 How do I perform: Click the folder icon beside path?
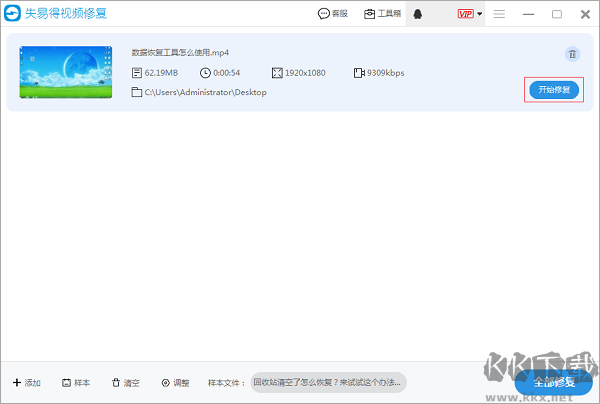(x=137, y=92)
